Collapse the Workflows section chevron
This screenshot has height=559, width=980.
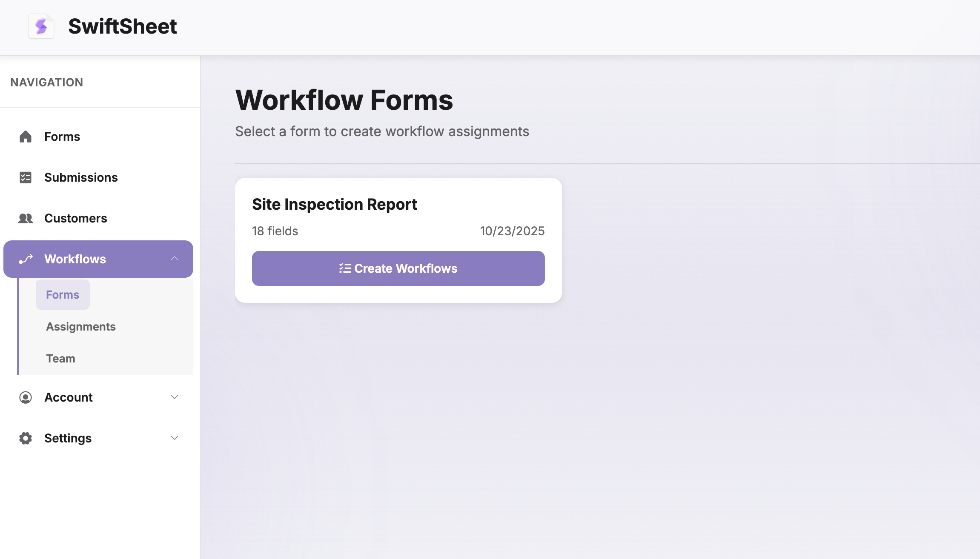coord(175,259)
